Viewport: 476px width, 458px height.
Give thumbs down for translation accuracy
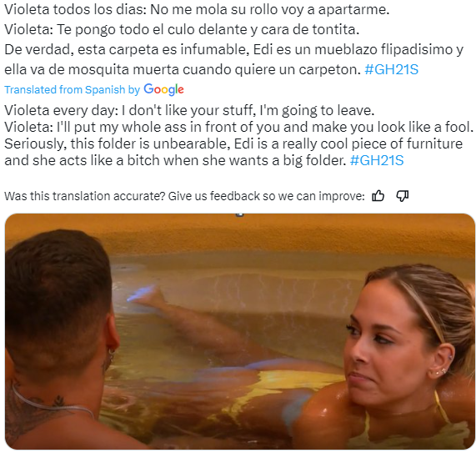[x=403, y=196]
